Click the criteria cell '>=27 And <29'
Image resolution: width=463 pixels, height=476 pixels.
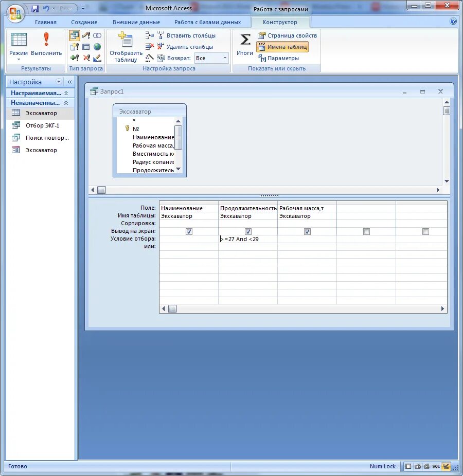click(247, 239)
